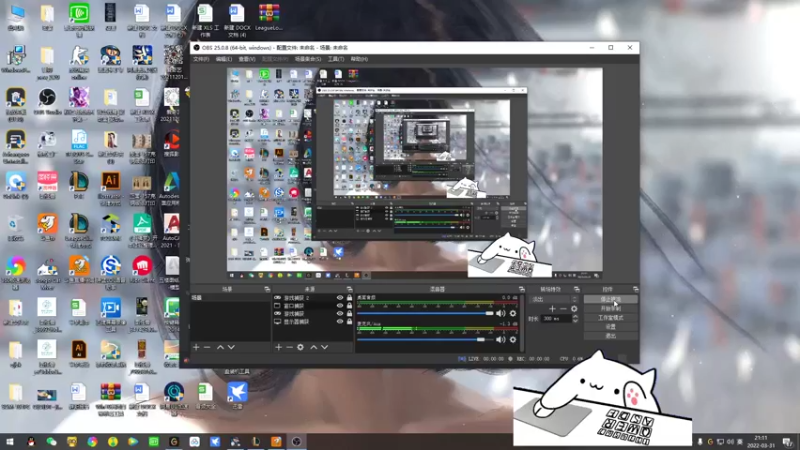Open the 编辑(E) menu
The image size is (800, 450).
[223, 59]
